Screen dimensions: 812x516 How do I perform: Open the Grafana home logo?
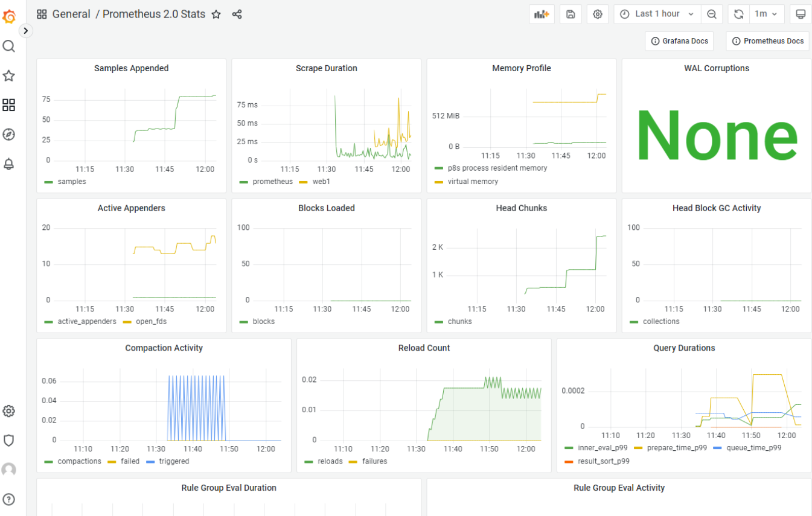click(9, 16)
